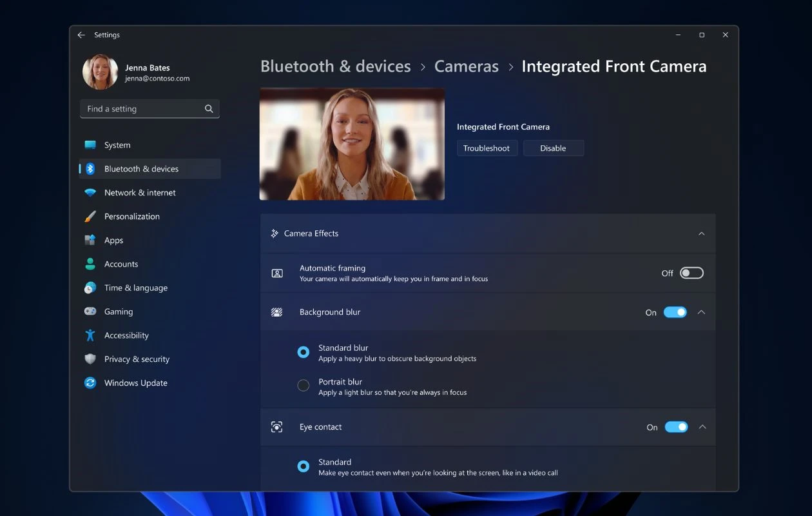Image resolution: width=812 pixels, height=516 pixels.
Task: Click the Gaming controller icon
Action: coord(90,312)
